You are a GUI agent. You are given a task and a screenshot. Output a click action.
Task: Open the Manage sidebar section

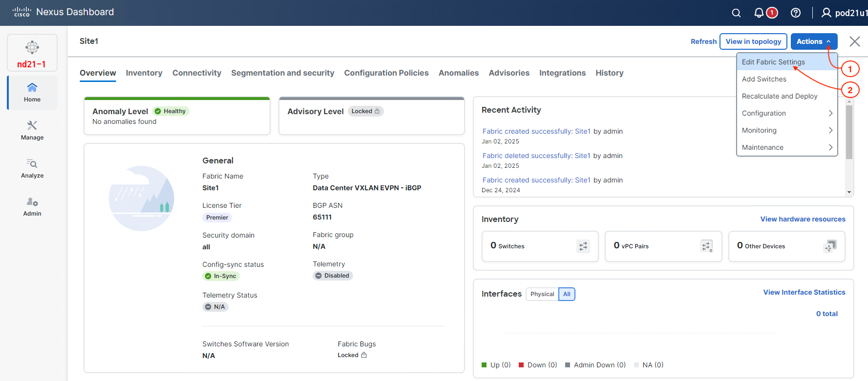coord(32,130)
